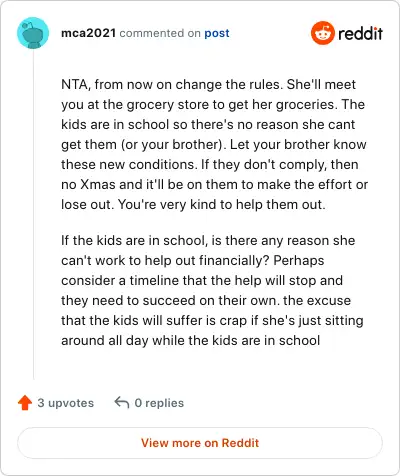Click the orange Reddit Snoo logo

[x=323, y=33]
